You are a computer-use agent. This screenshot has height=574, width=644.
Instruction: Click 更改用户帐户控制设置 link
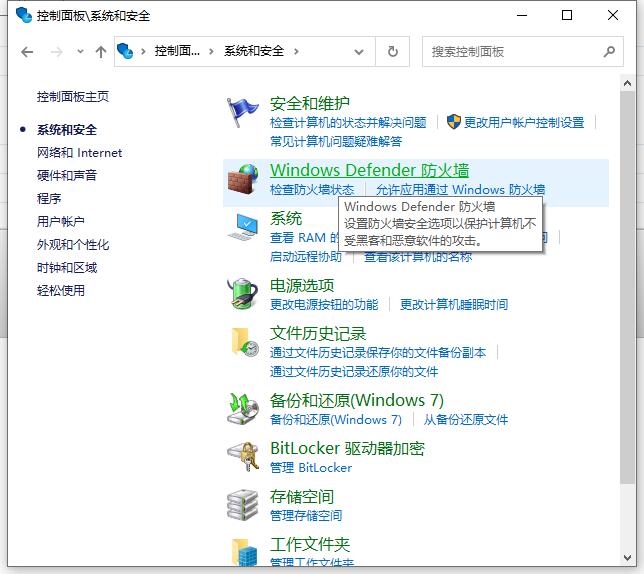[x=524, y=122]
